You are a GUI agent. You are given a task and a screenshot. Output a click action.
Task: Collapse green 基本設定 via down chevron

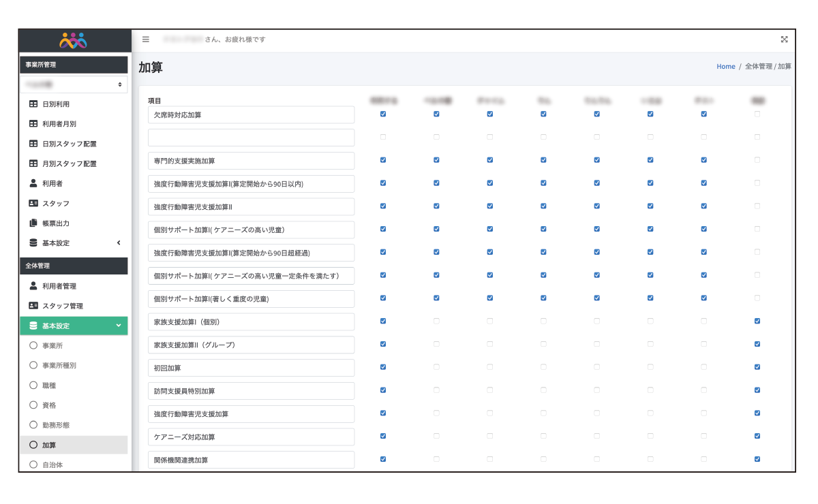119,326
